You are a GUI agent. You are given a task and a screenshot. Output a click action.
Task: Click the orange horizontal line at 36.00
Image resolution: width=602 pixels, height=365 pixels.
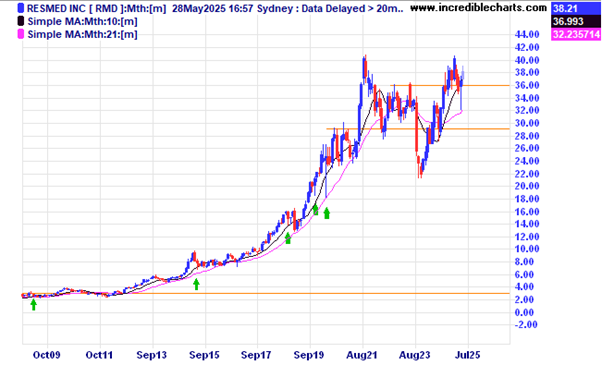tap(450, 85)
